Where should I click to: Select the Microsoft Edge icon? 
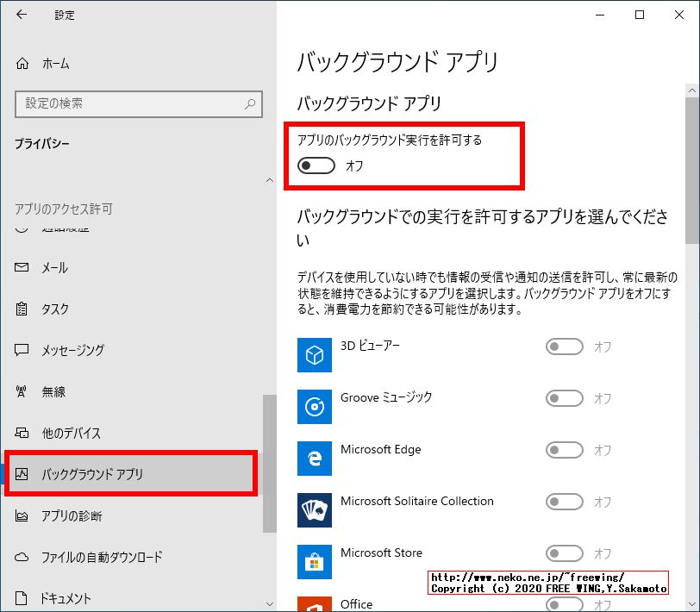coord(315,459)
